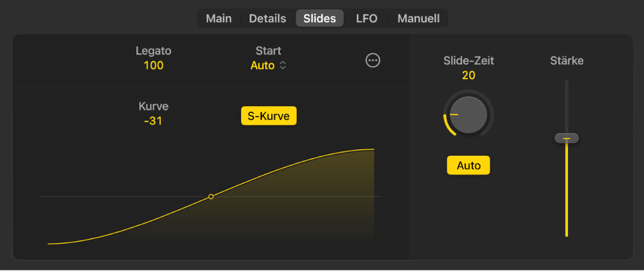Click the Legato value 100
The width and height of the screenshot is (644, 271).
pyautogui.click(x=154, y=66)
